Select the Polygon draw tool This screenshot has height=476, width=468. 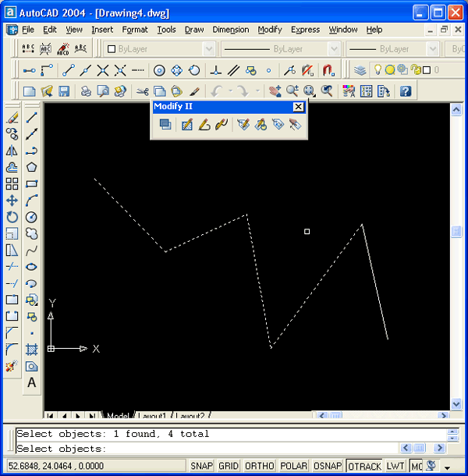pyautogui.click(x=32, y=167)
